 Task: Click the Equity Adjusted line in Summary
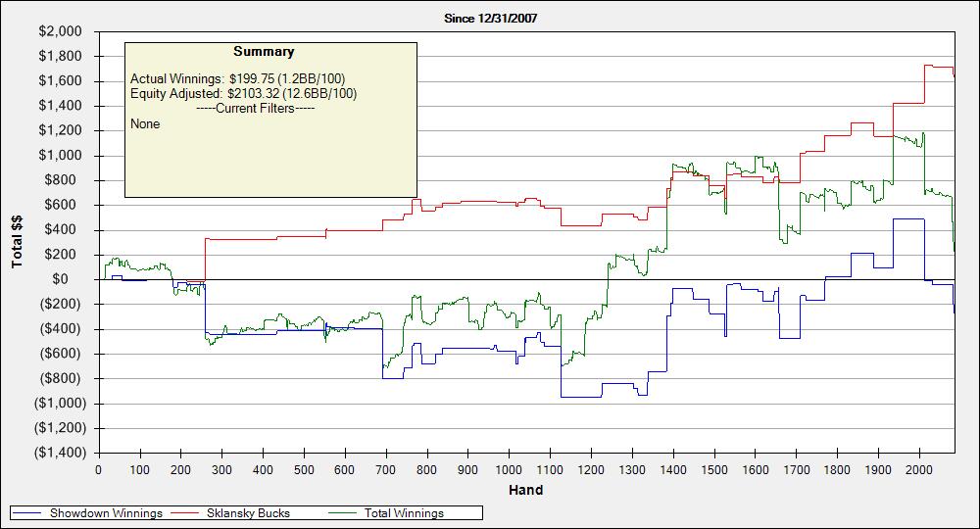pos(243,94)
